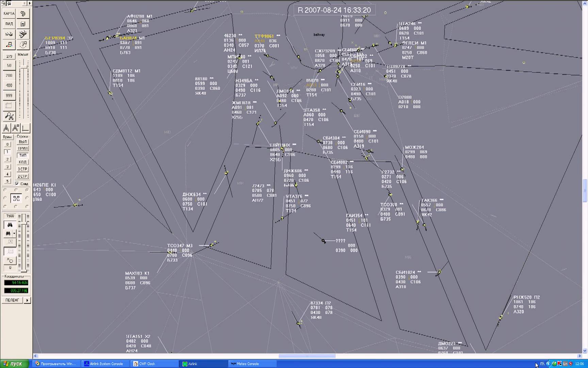Image resolution: width=588 pixels, height=368 pixels.
Task: Click the 035:27:19E longitude readout
Action: 16,291
